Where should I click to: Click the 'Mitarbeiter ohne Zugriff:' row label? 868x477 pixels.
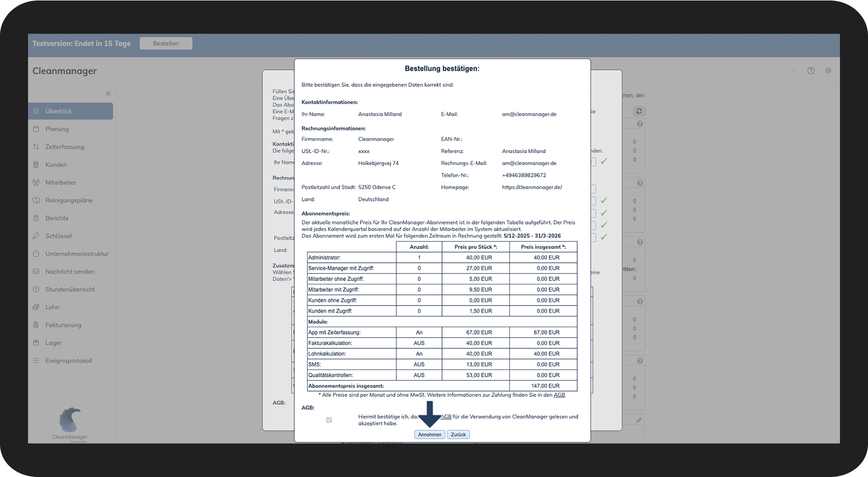(x=336, y=279)
